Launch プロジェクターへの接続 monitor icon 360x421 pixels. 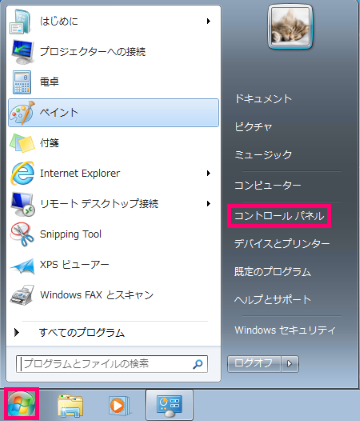point(22,52)
